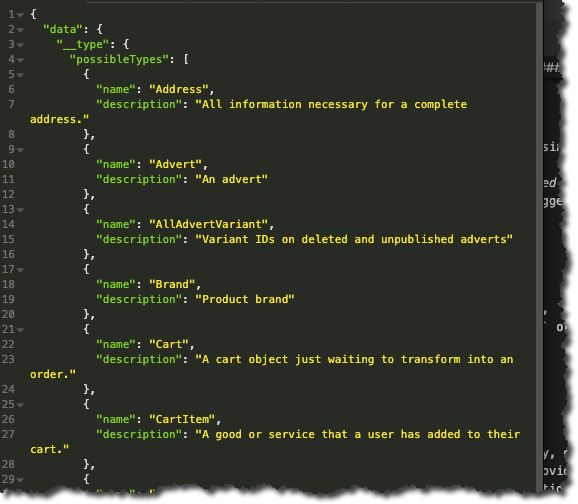Viewport: 578px width, 504px height.
Task: Click the "Product brand" description string
Action: 245,299
